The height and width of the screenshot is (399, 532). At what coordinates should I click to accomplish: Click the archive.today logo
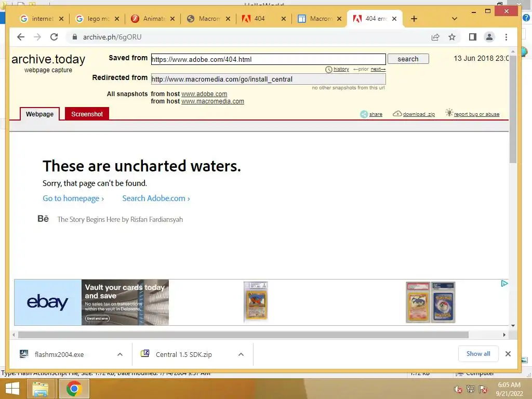point(48,59)
